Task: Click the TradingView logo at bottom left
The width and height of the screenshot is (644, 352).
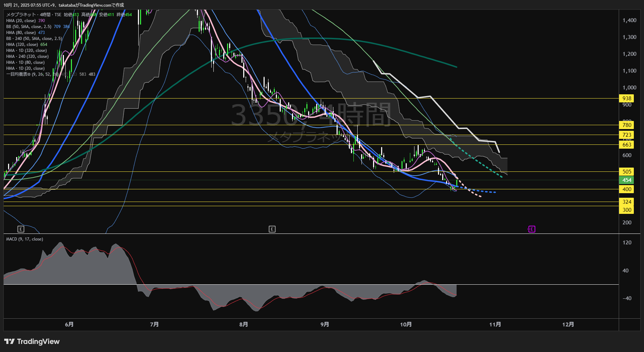Action: click(32, 341)
